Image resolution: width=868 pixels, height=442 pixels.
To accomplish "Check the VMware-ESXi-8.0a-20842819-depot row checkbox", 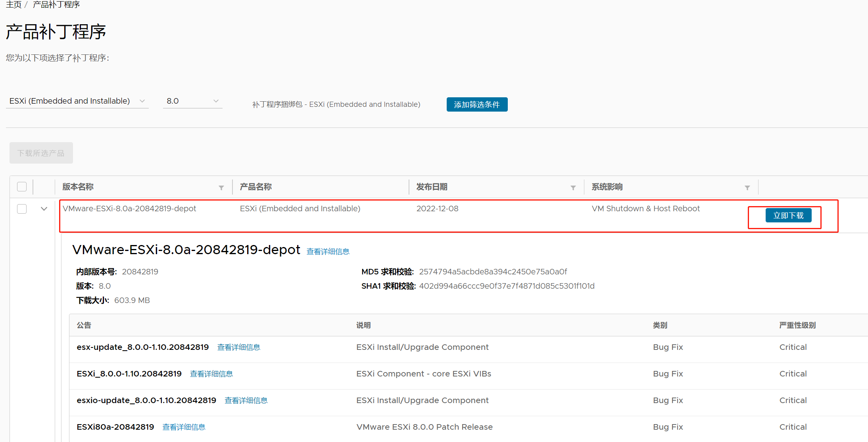I will pos(22,209).
